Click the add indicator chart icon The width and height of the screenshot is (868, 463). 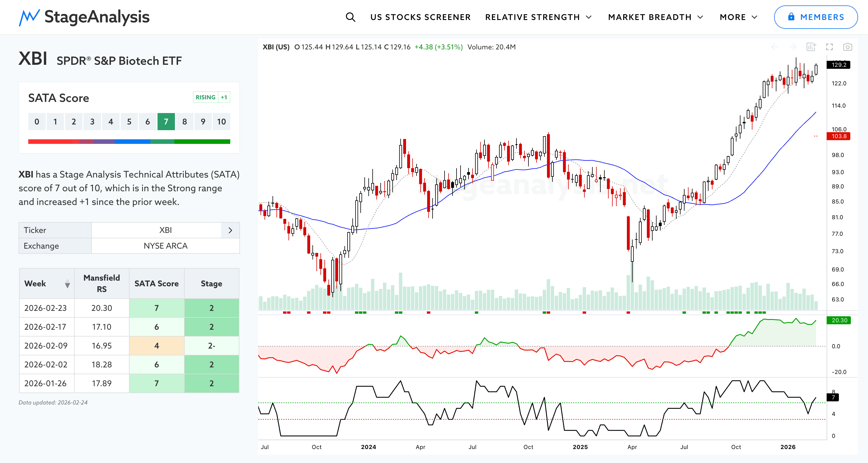click(x=811, y=47)
